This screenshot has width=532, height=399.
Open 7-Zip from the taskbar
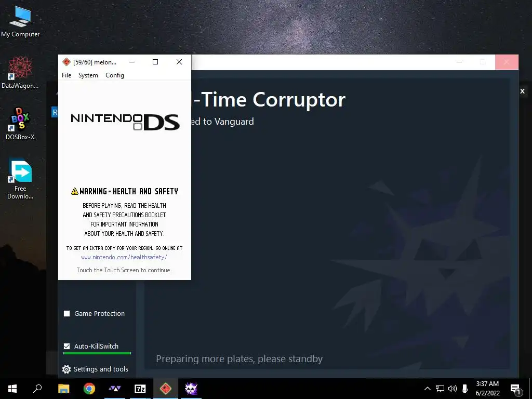[140, 389]
